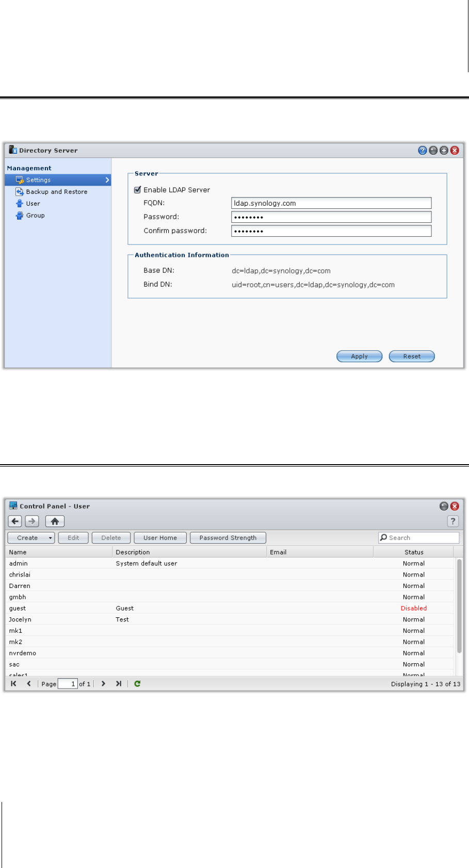This screenshot has height=868, width=469.
Task: Refresh the user list
Action: coord(137,684)
